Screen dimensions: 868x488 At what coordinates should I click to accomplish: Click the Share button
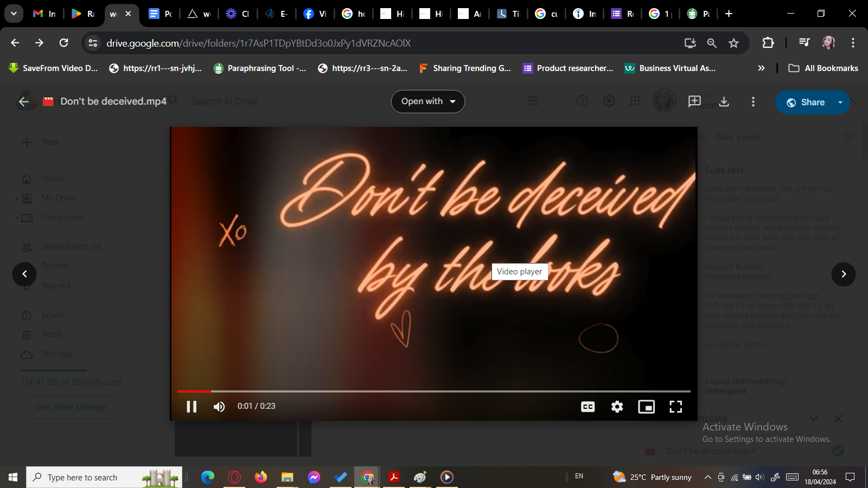pyautogui.click(x=805, y=102)
